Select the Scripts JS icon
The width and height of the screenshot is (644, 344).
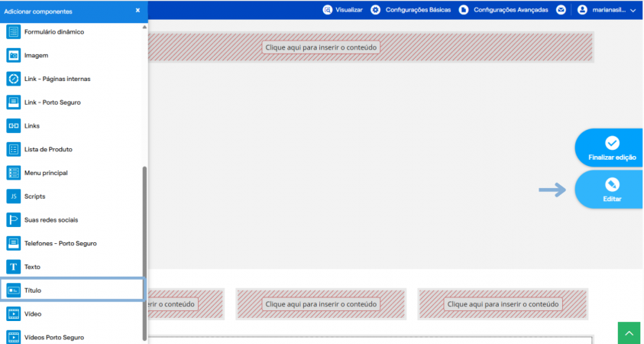pos(14,196)
